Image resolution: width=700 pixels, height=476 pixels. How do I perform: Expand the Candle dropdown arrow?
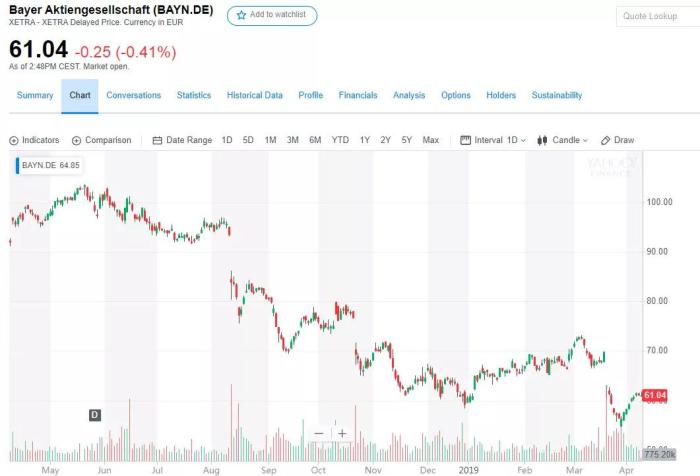[x=585, y=141]
